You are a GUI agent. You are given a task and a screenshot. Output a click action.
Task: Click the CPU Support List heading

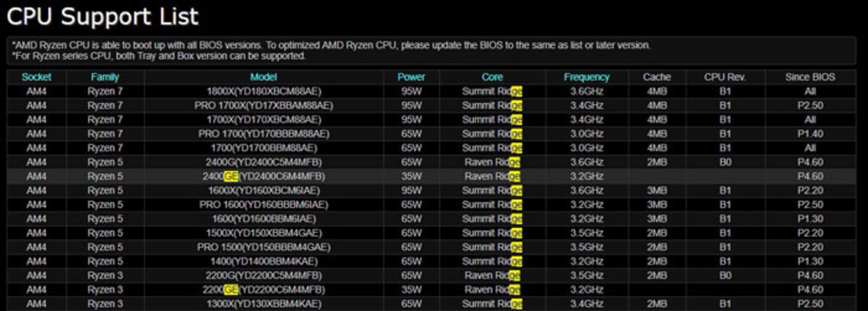point(103,17)
